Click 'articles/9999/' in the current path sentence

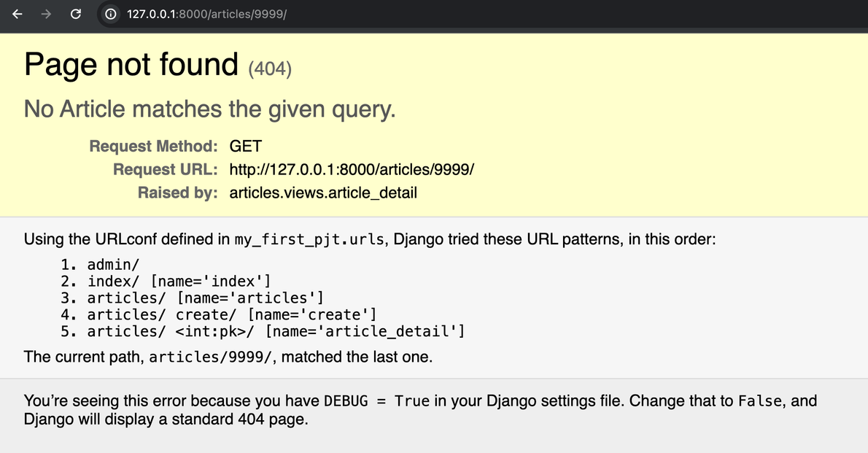point(210,357)
